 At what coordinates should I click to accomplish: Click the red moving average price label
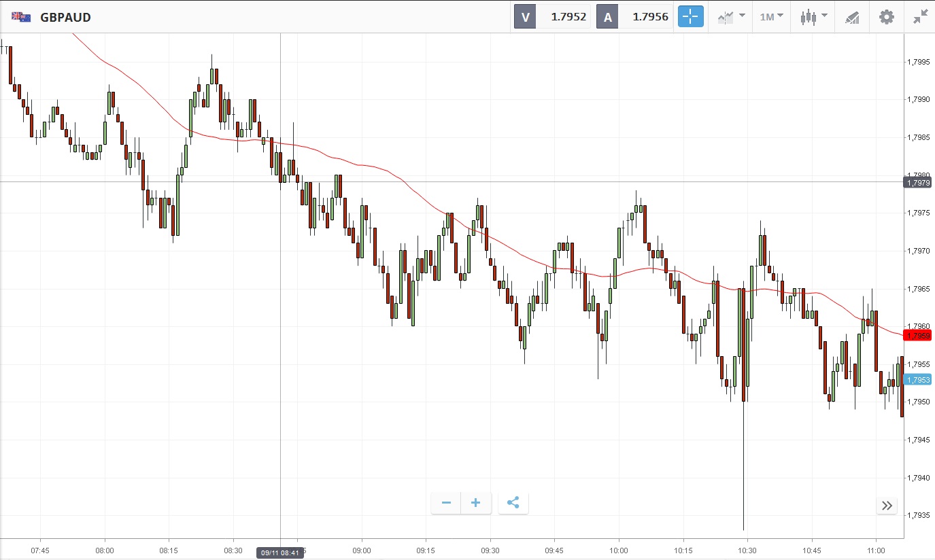[x=917, y=335]
